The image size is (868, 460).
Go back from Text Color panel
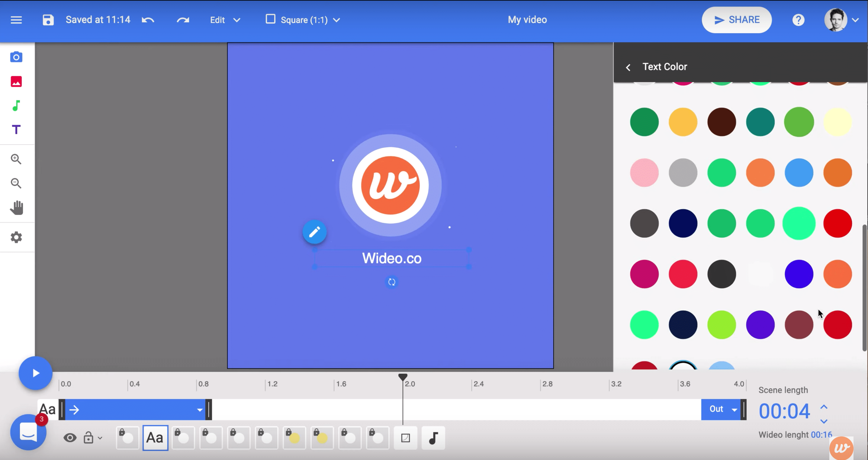pyautogui.click(x=628, y=67)
